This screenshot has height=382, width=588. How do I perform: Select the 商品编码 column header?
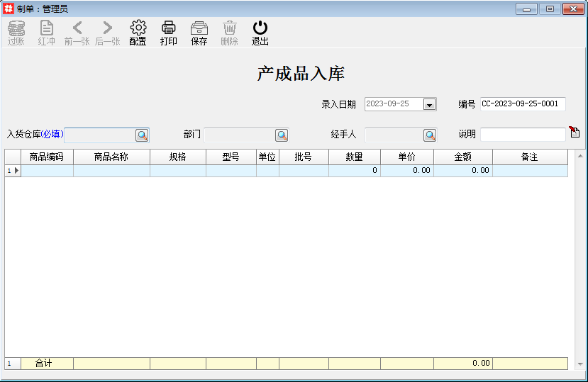tap(47, 157)
